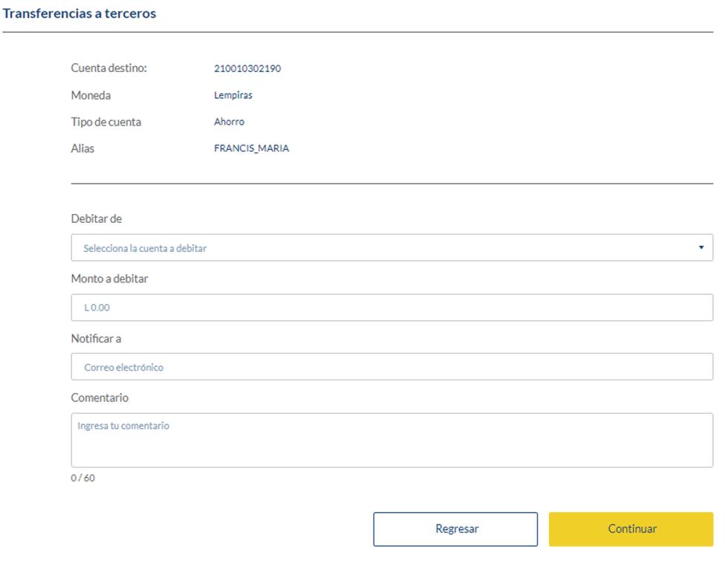Click the Notificar a label
This screenshot has width=728, height=561.
[96, 339]
